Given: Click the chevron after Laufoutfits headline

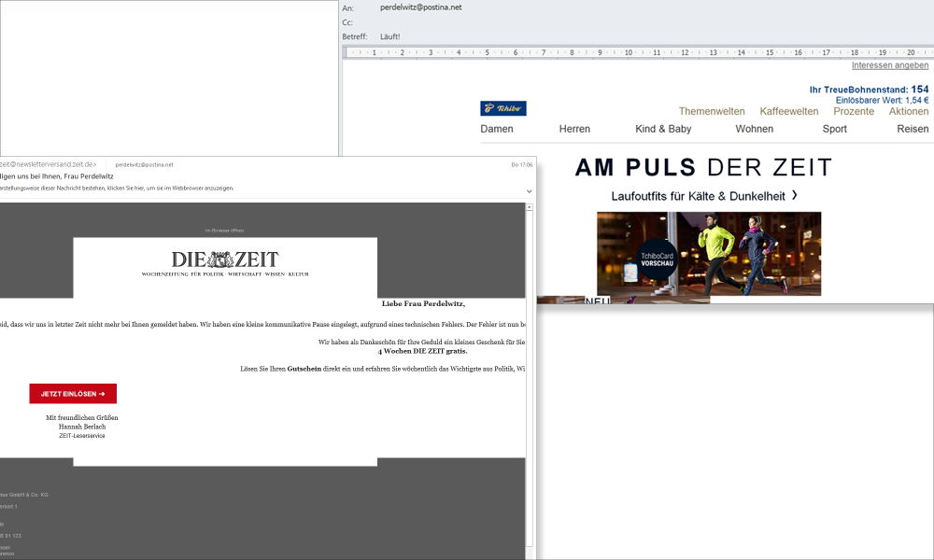Looking at the screenshot, I should coord(795,195).
